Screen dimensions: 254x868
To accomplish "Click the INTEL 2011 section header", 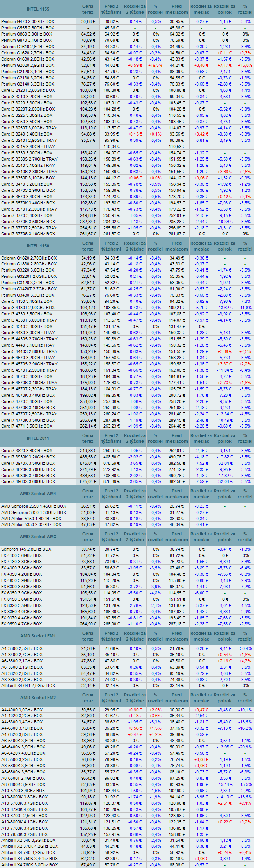I will click(x=38, y=438).
